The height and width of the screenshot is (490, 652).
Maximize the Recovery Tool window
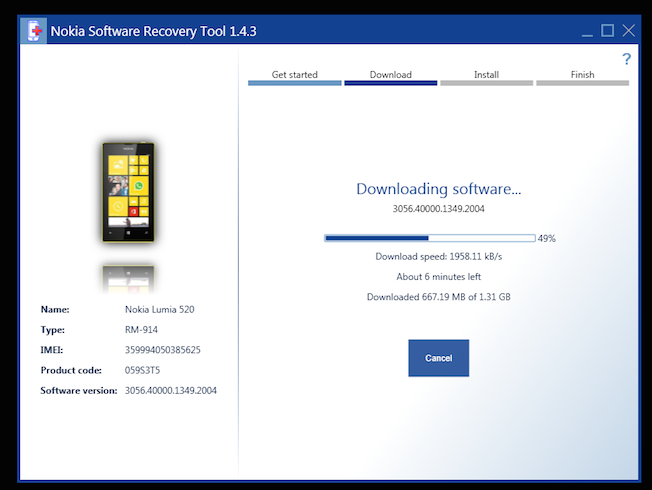(608, 31)
